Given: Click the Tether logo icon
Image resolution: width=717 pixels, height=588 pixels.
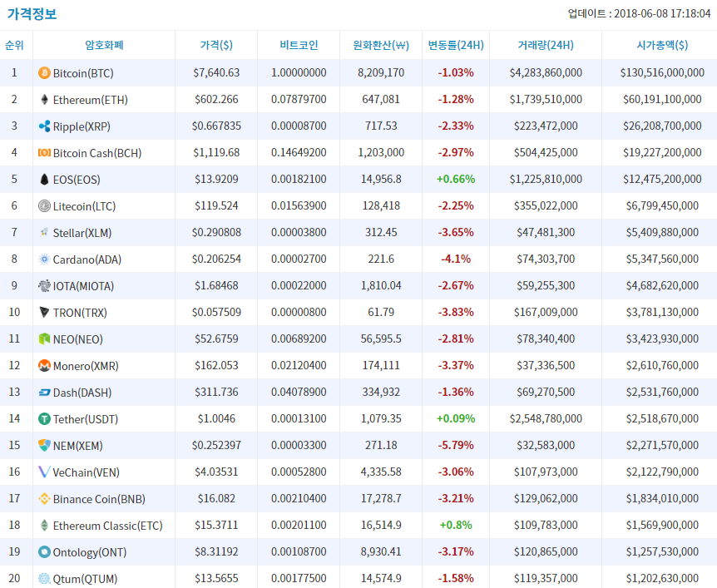Looking at the screenshot, I should tap(44, 419).
